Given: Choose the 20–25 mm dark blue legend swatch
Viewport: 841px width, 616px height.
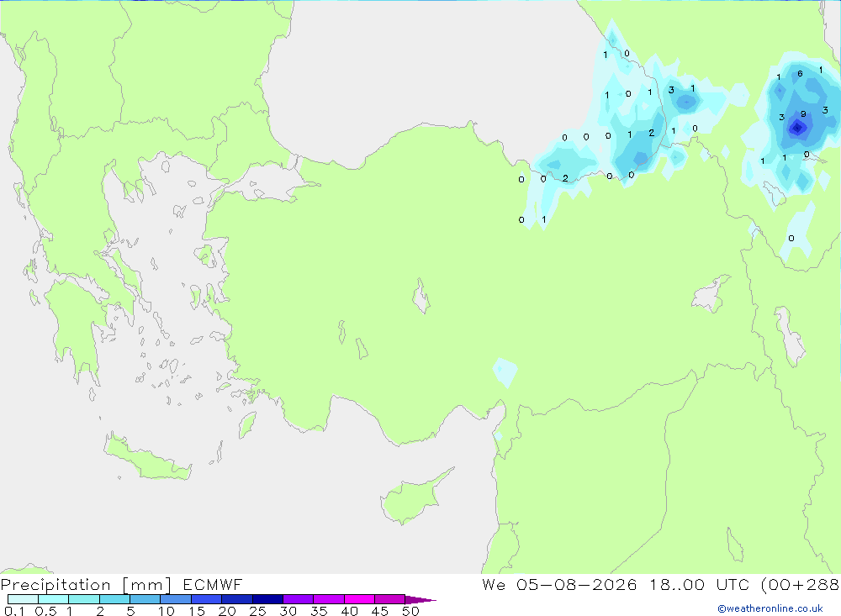Looking at the screenshot, I should coord(237,599).
